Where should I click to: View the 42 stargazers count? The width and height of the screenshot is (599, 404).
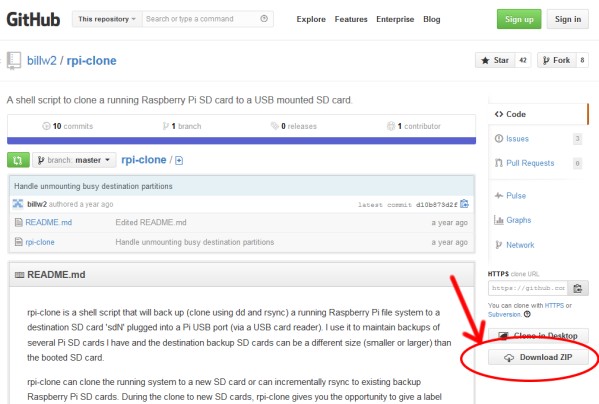523,60
